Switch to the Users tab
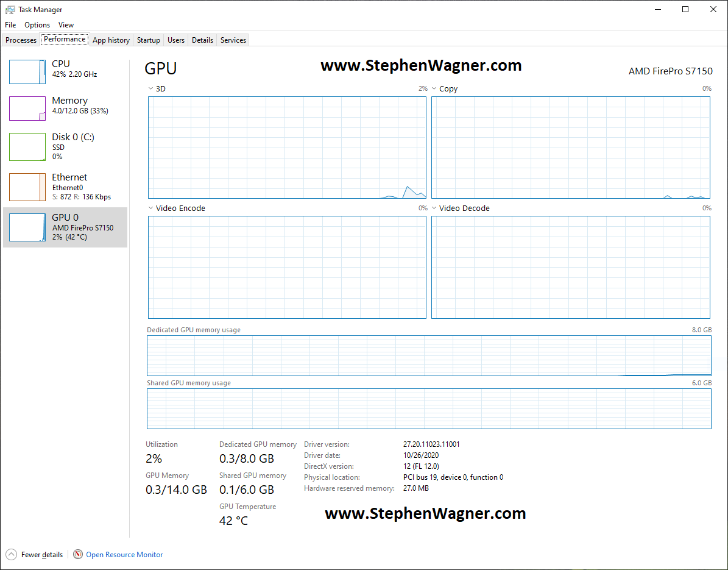Viewport: 728px width, 570px height. (x=176, y=40)
